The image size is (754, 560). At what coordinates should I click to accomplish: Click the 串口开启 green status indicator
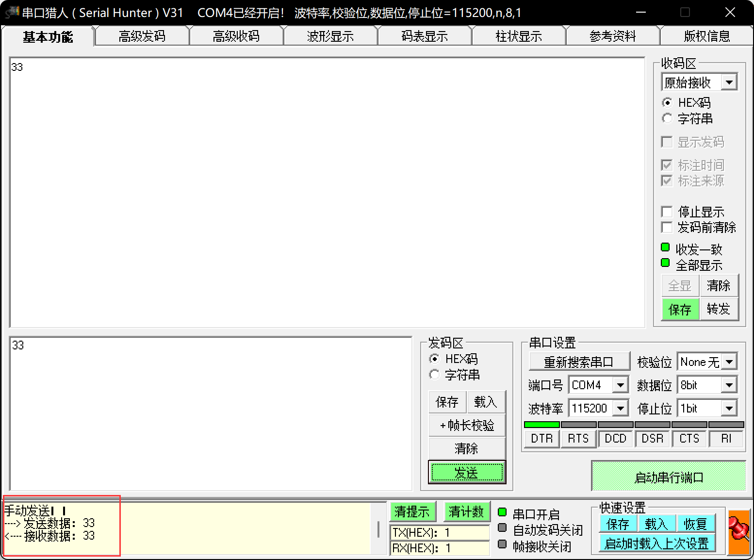point(502,512)
